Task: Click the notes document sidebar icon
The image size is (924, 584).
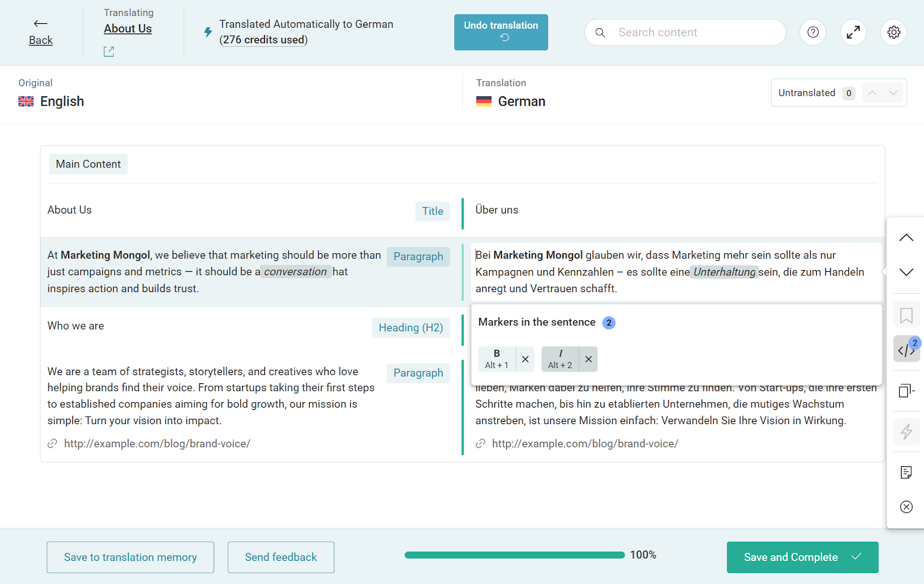Action: [x=906, y=473]
